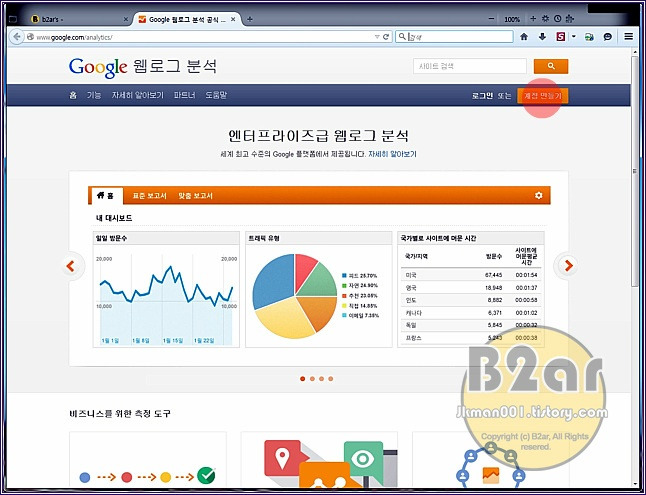The width and height of the screenshot is (646, 495).
Task: Click the 사이트 검색 site search field
Action: coord(470,66)
